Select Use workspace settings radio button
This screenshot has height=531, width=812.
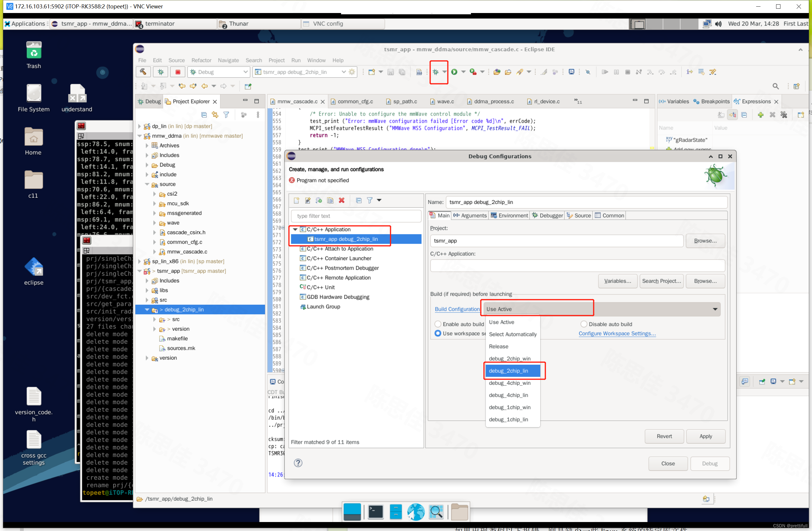point(438,333)
